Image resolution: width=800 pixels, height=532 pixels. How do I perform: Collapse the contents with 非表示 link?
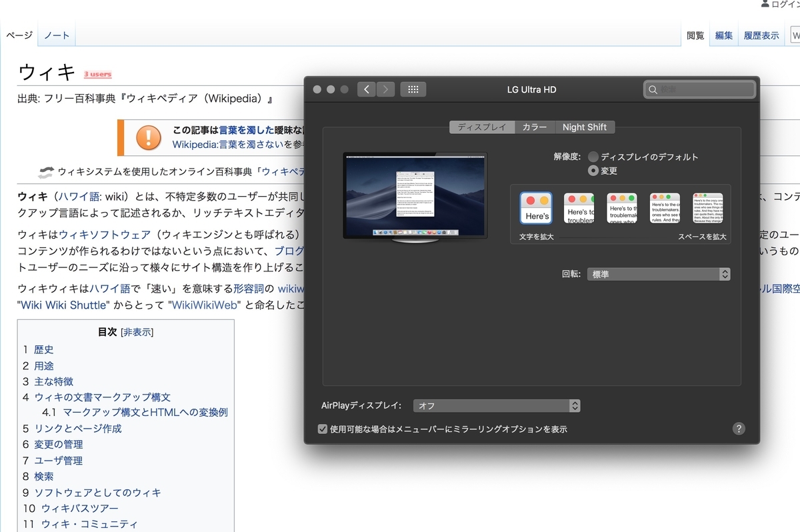click(137, 332)
